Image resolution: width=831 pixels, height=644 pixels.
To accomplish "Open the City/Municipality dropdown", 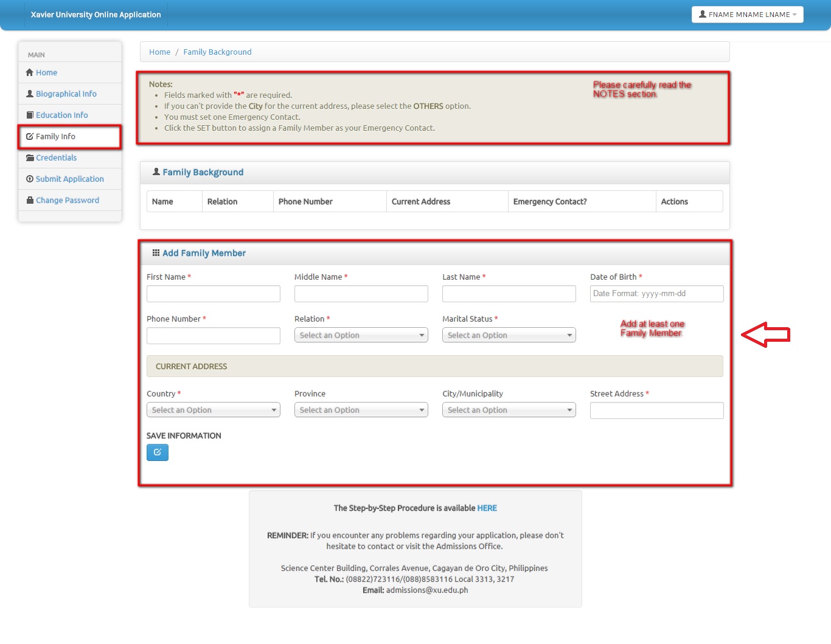I will [x=509, y=410].
